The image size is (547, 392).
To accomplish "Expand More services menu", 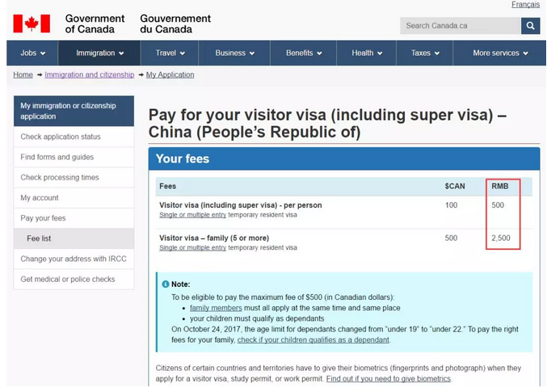I will click(499, 53).
